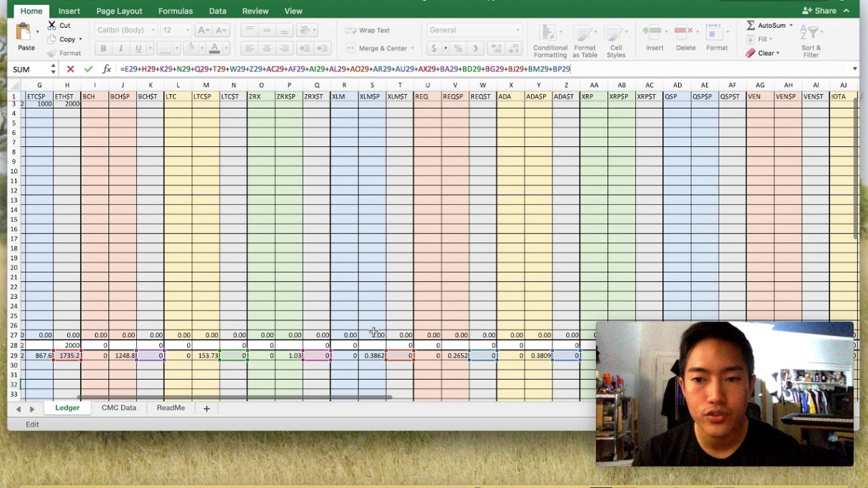Toggle Italic formatting
Viewport: 868px width, 488px height.
click(121, 49)
